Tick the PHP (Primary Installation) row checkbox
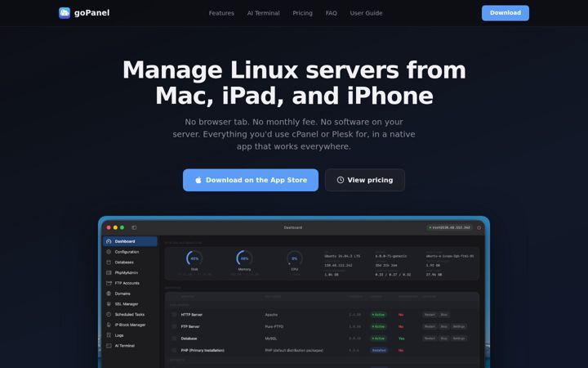The height and width of the screenshot is (368, 588). pos(174,350)
